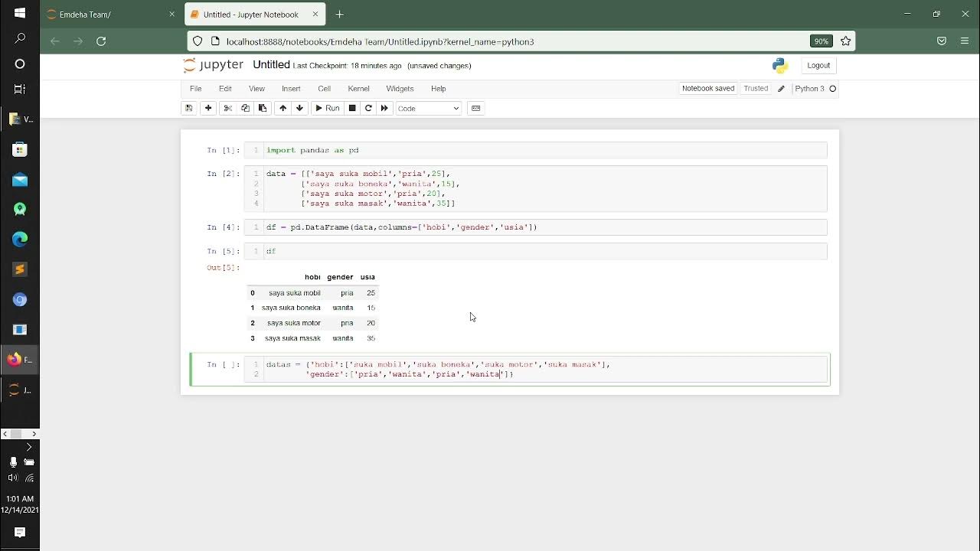Viewport: 980px width, 551px height.
Task: Open Windows search from taskbar
Action: pos(20,38)
